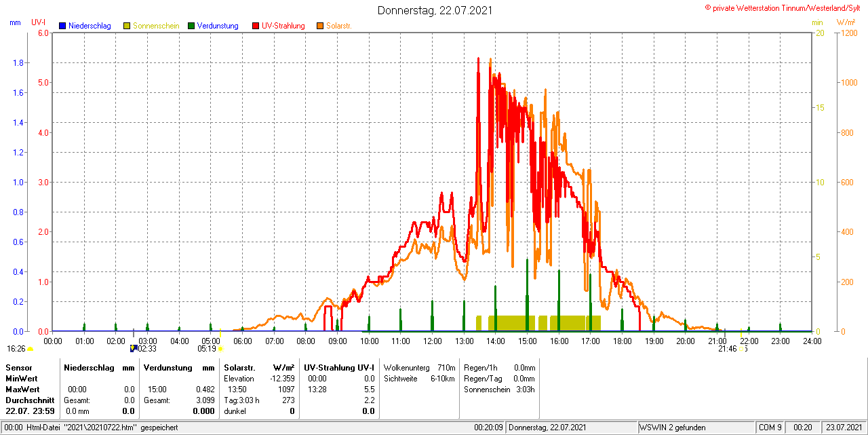The height and width of the screenshot is (435, 868).
Task: Click the yellow min axis unit label
Action: [x=817, y=22]
